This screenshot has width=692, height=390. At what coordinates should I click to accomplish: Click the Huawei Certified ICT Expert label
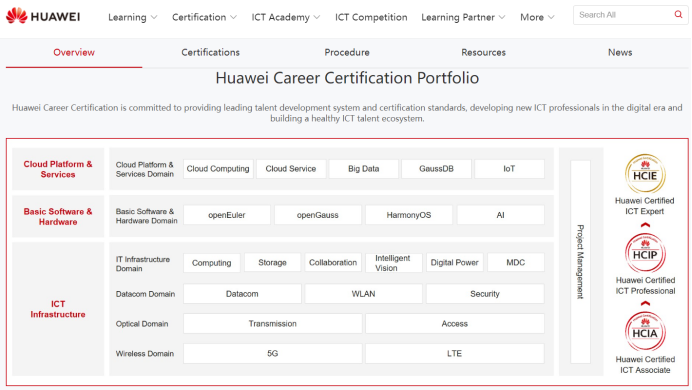click(x=644, y=206)
